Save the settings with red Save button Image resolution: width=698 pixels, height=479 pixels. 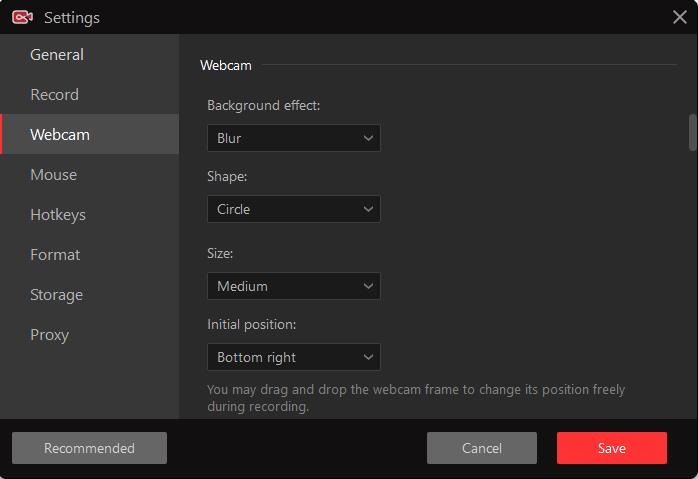coord(611,448)
